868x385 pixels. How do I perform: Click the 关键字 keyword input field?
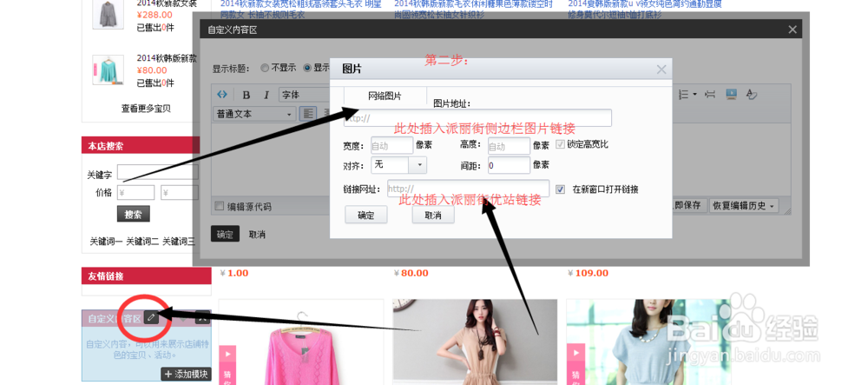click(x=158, y=172)
